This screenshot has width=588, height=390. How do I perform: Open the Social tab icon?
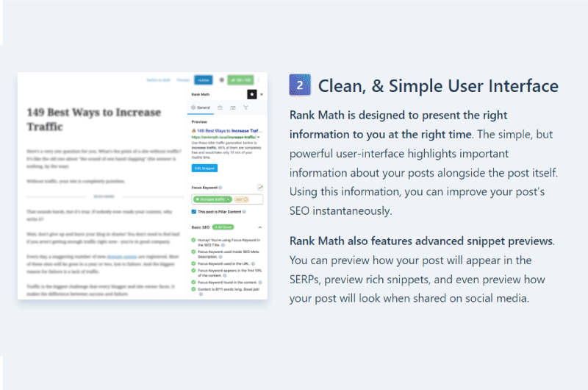click(245, 107)
